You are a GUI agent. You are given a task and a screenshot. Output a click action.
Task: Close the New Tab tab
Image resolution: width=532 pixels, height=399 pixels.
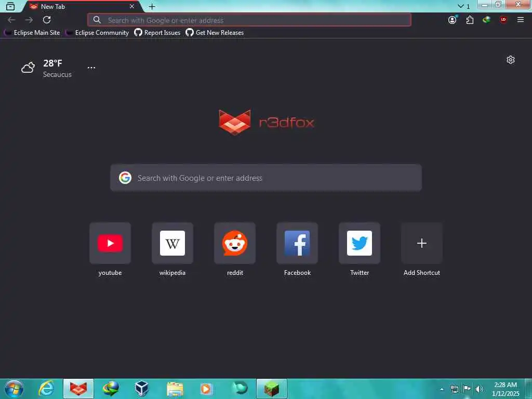tap(132, 6)
